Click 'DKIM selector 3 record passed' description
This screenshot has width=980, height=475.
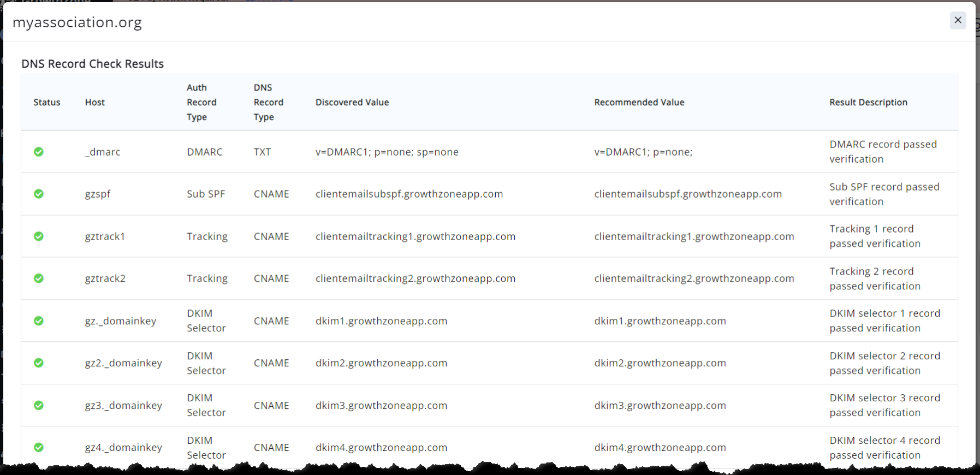(885, 406)
